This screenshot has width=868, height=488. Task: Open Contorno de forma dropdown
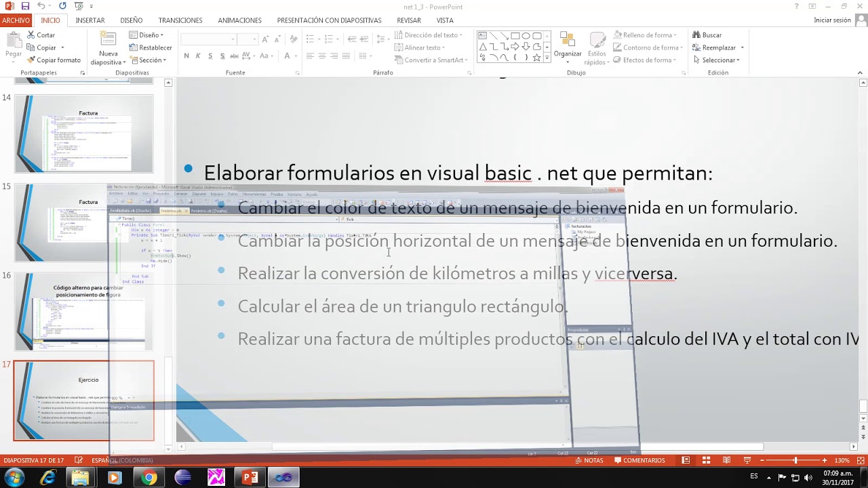coord(648,47)
